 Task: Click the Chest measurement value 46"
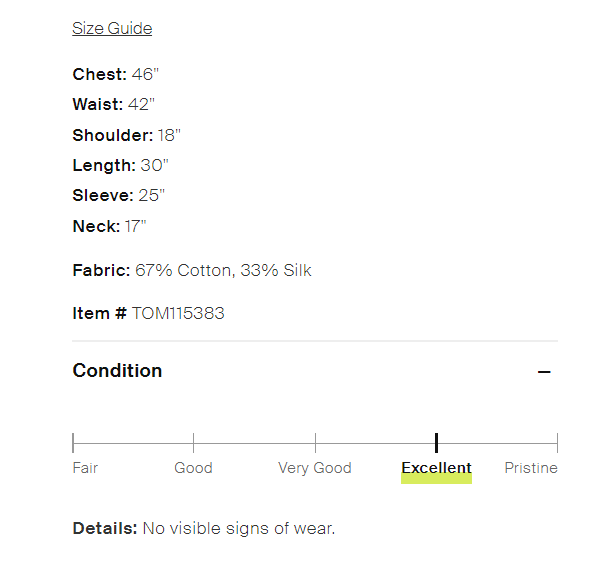pyautogui.click(x=147, y=74)
